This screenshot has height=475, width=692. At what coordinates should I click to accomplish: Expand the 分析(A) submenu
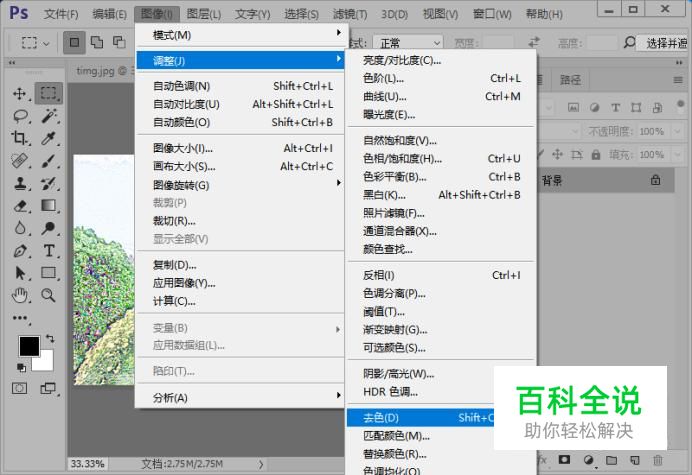pyautogui.click(x=241, y=398)
